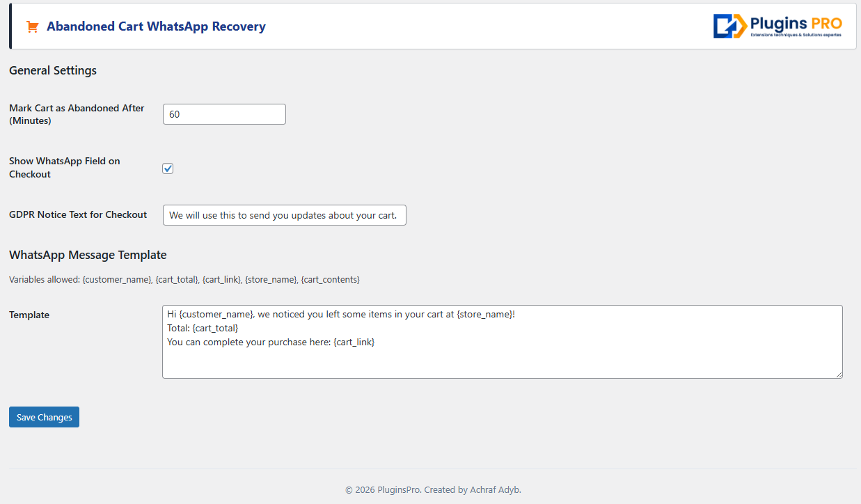861x504 pixels.
Task: Click inside the Template message textarea
Action: (x=501, y=359)
